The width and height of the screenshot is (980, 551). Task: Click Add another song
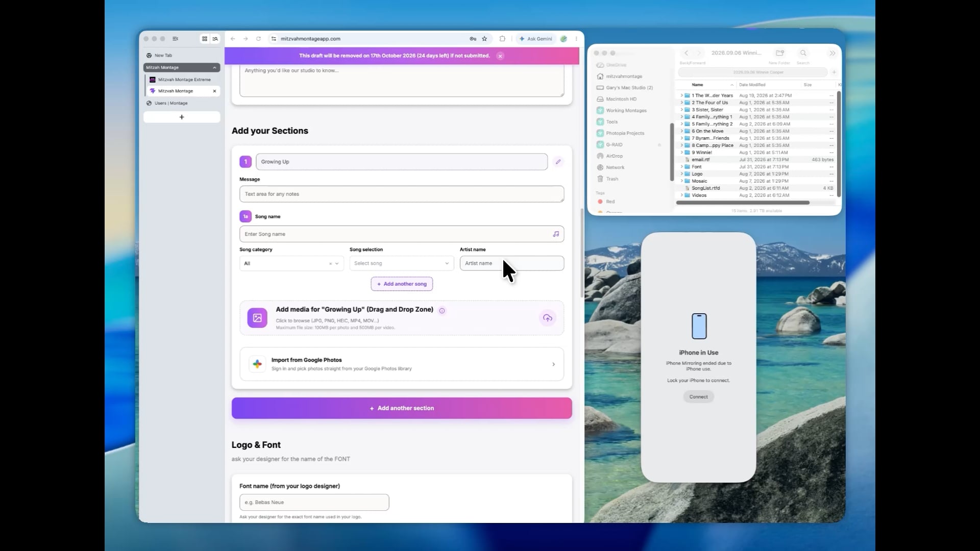point(402,284)
